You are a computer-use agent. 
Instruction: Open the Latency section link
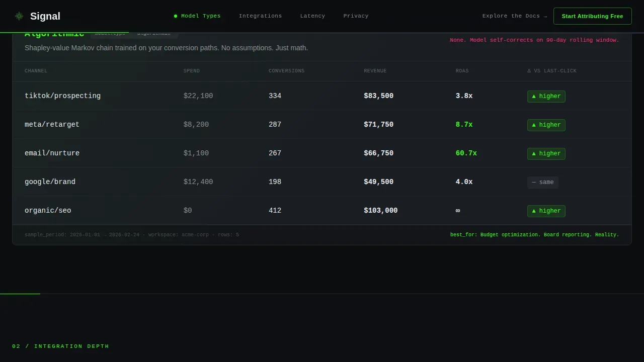pyautogui.click(x=312, y=16)
